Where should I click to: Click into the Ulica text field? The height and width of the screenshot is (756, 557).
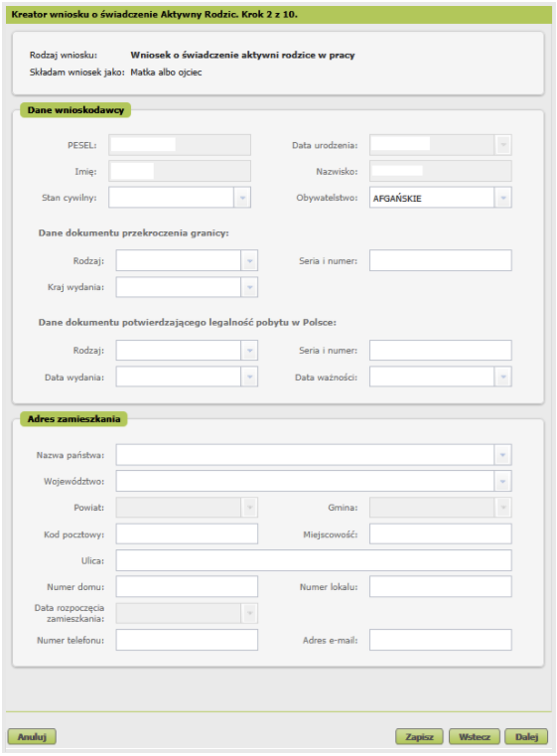314,560
